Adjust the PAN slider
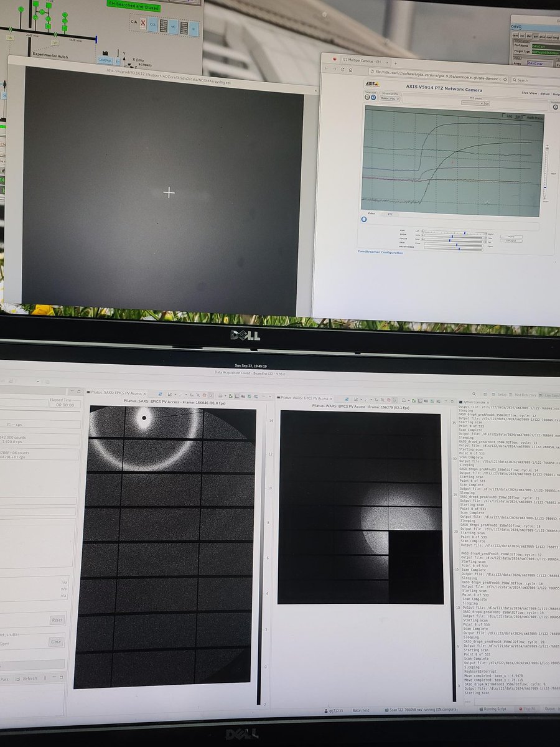The image size is (560, 747). pos(454,232)
